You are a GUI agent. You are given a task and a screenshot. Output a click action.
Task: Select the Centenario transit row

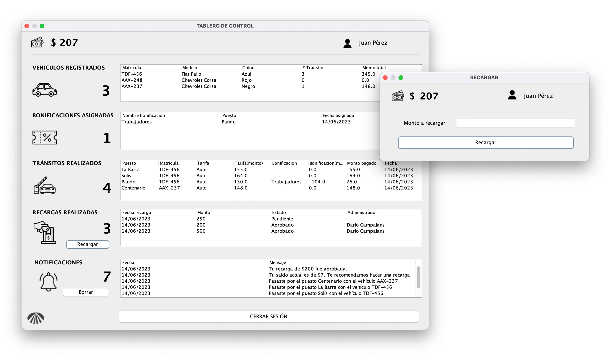tap(271, 188)
